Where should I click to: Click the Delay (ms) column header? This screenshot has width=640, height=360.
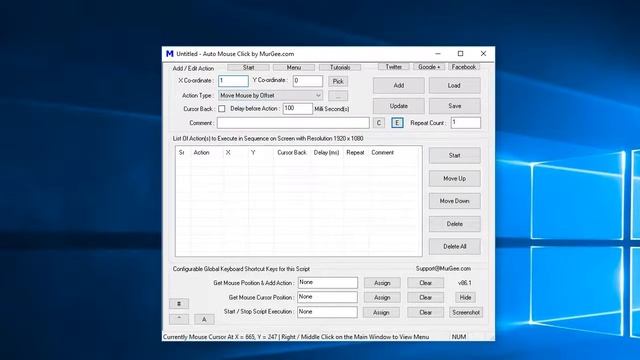click(x=327, y=153)
